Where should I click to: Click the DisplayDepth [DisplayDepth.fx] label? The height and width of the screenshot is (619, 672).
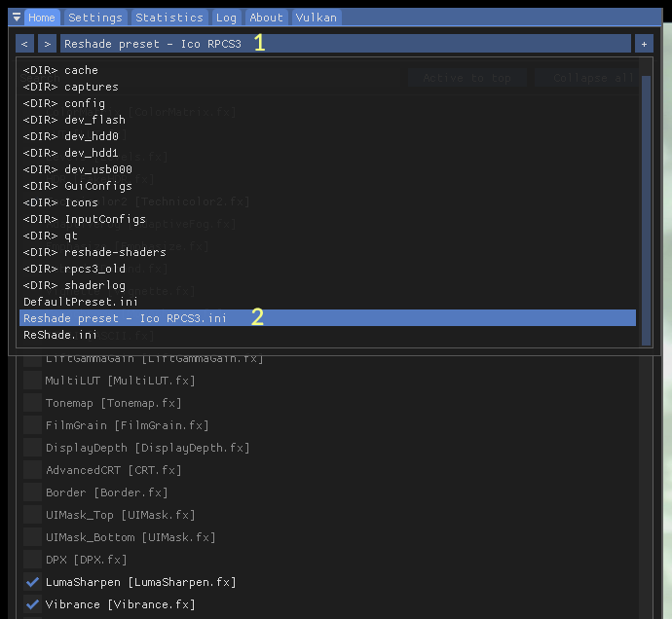[x=147, y=448]
